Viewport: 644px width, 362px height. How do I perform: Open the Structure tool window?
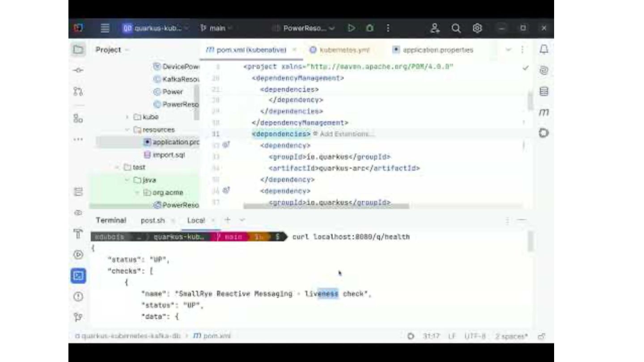click(x=78, y=118)
